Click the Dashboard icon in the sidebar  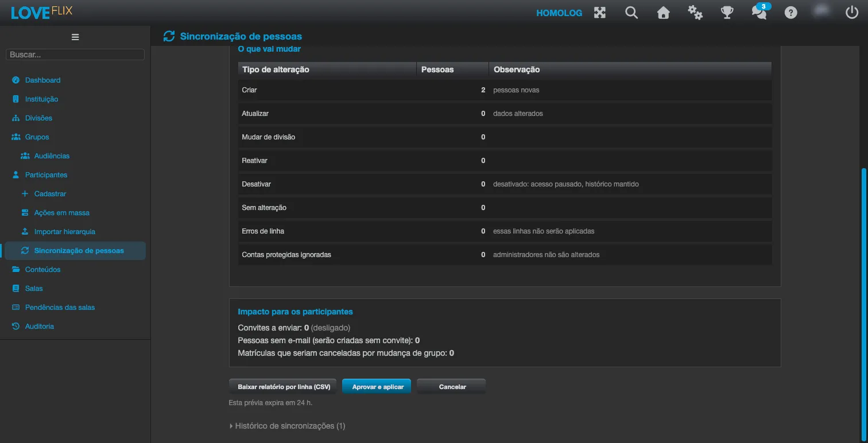click(16, 80)
